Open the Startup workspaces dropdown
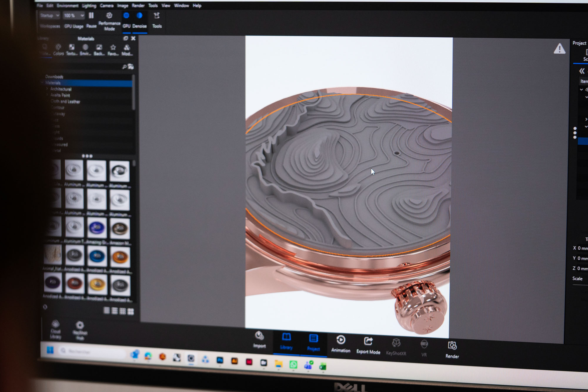588x392 pixels. pyautogui.click(x=50, y=15)
